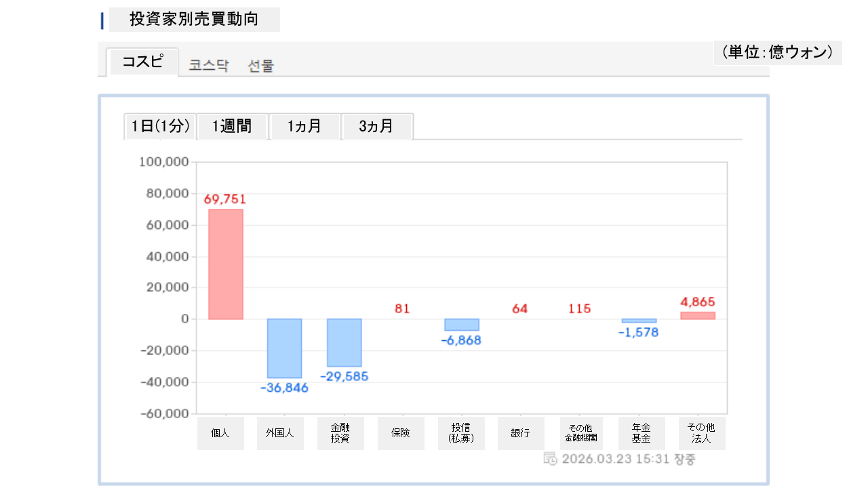This screenshot has width=868, height=488.
Task: Click the 投信(私募) bar showing -6,868
Action: [x=462, y=325]
